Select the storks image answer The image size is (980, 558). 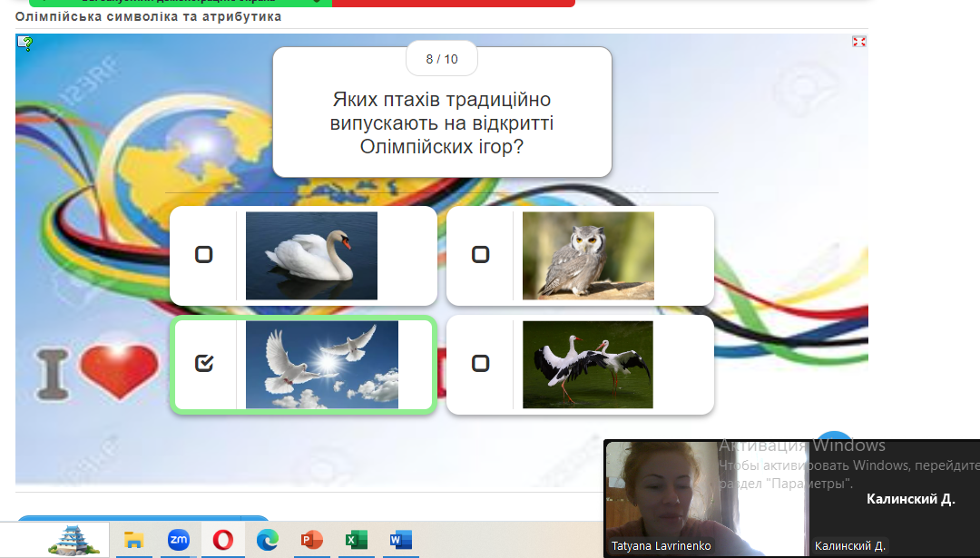(587, 365)
